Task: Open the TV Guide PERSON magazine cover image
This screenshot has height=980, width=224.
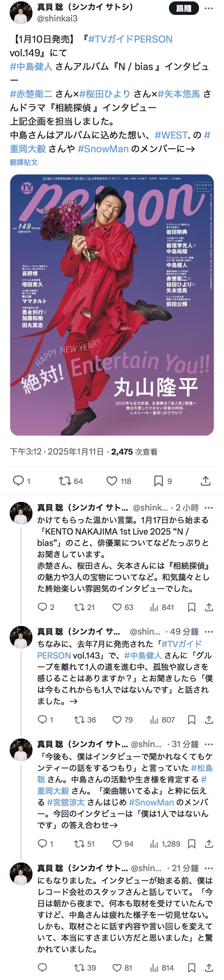Action: pos(112,305)
